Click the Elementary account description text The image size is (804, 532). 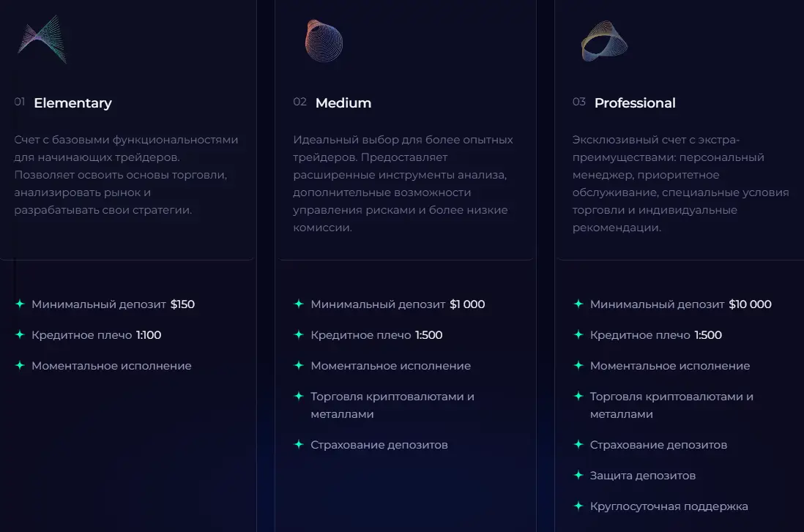[x=126, y=175]
